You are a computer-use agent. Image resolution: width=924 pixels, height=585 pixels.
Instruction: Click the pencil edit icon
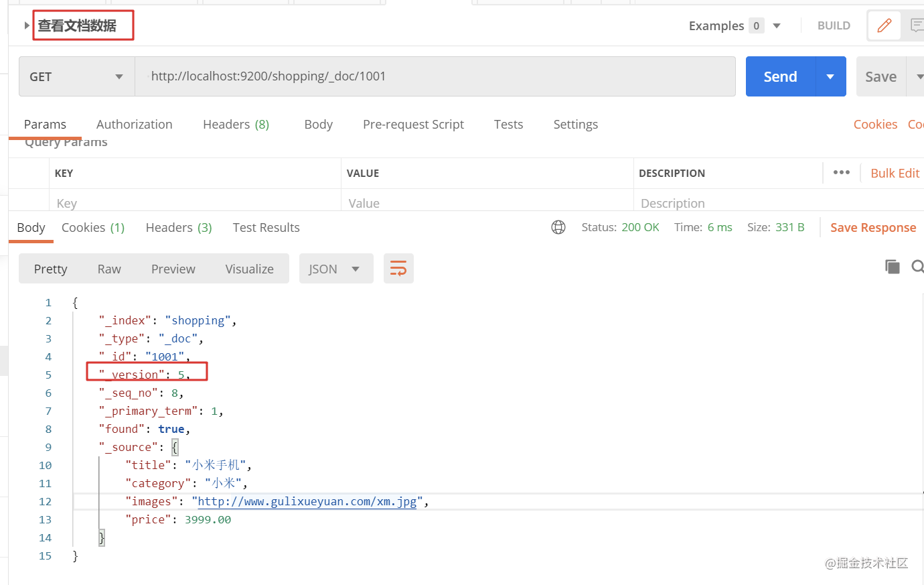coord(884,25)
